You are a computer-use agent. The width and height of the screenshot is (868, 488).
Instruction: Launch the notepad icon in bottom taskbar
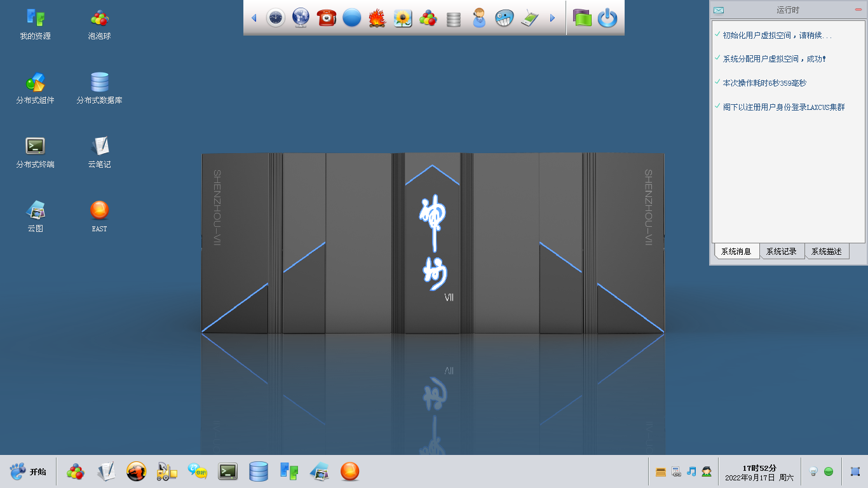pos(106,471)
